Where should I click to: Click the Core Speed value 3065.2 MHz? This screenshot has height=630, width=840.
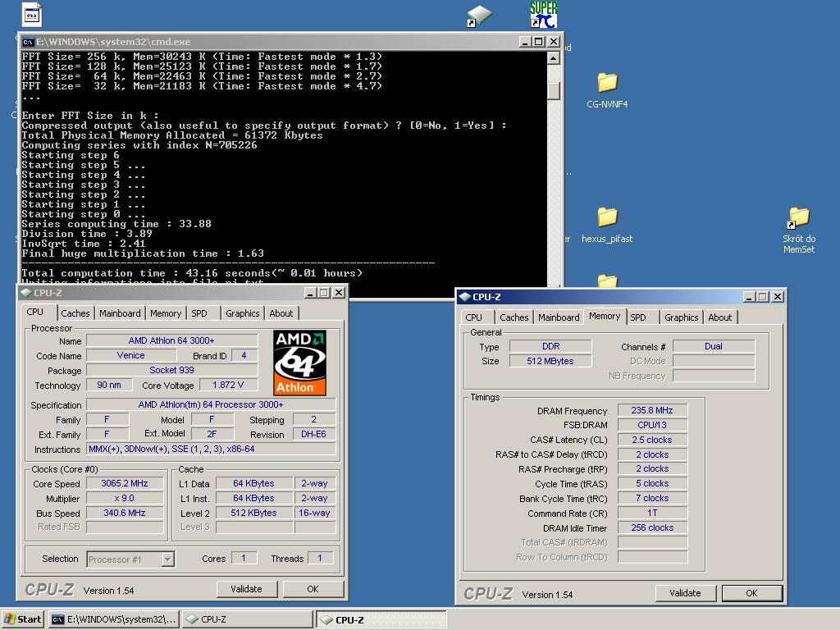125,483
